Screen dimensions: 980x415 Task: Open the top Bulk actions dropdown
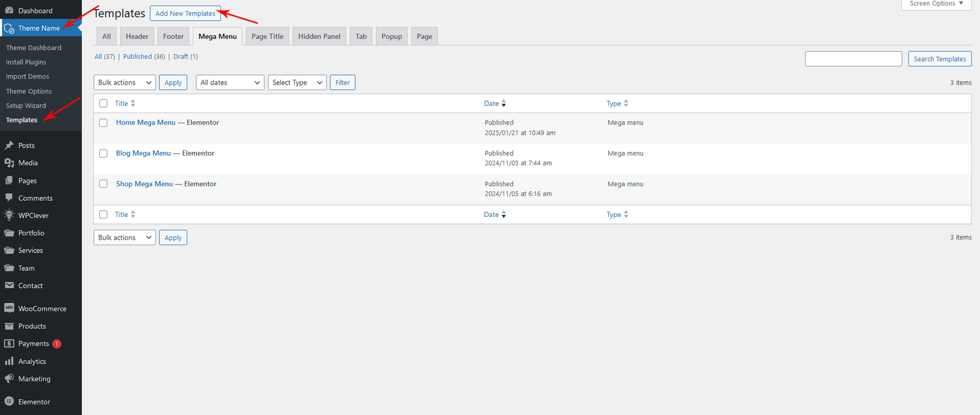click(x=124, y=83)
